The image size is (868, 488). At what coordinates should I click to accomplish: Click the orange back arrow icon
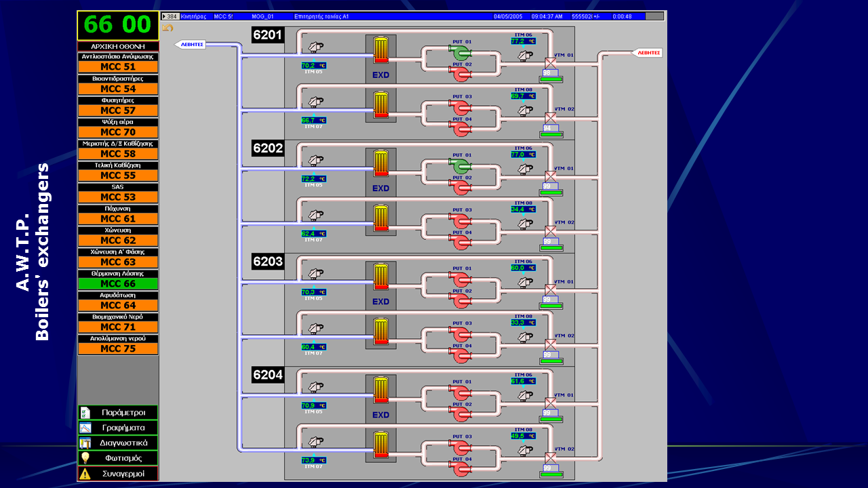point(167,28)
